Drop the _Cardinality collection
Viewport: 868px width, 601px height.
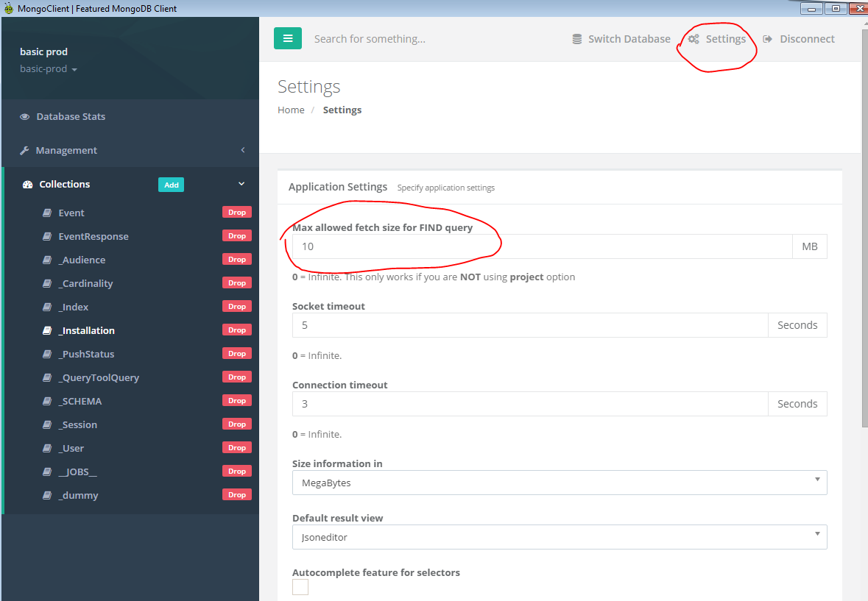237,282
